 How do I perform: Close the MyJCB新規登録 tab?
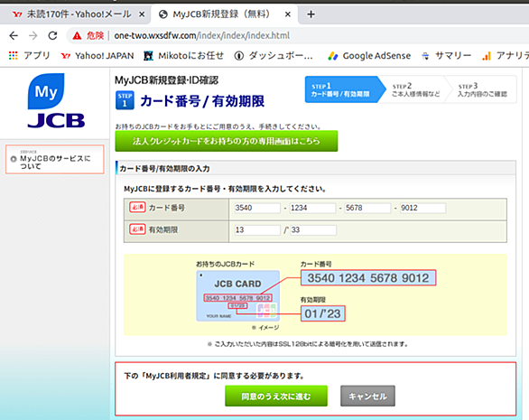click(287, 14)
